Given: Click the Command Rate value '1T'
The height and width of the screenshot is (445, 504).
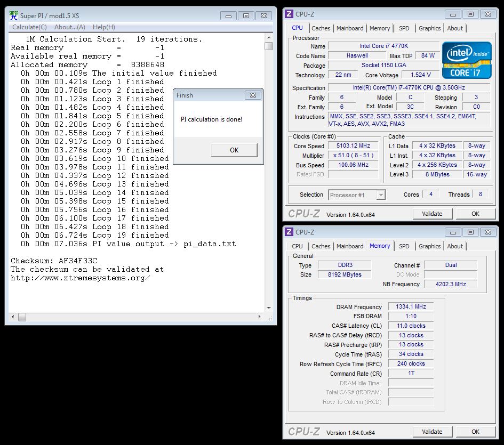Looking at the screenshot, I should tap(411, 373).
